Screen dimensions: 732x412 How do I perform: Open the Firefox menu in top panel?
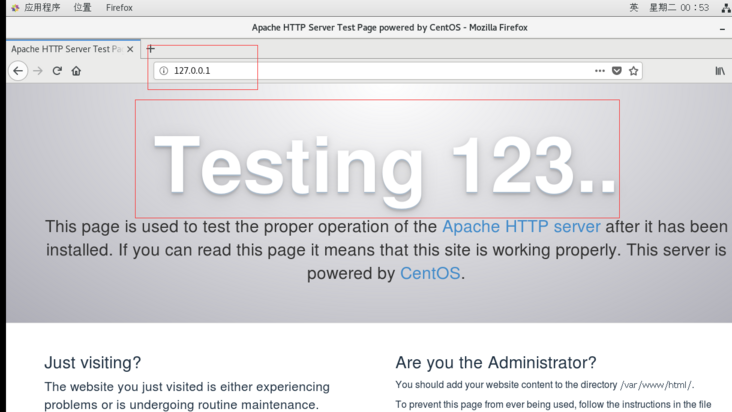(x=119, y=7)
